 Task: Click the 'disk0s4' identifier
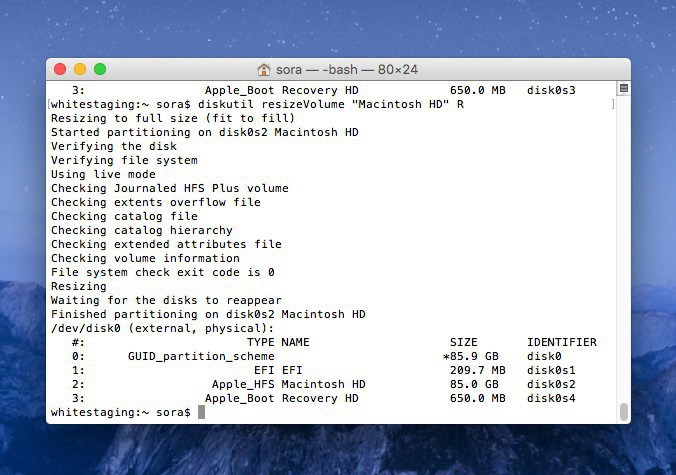pyautogui.click(x=551, y=398)
